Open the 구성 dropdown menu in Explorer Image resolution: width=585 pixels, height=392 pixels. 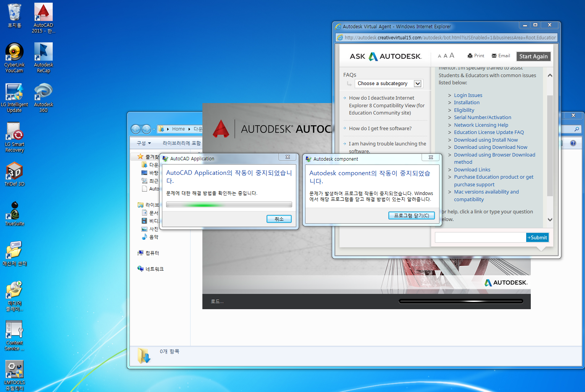(x=144, y=143)
